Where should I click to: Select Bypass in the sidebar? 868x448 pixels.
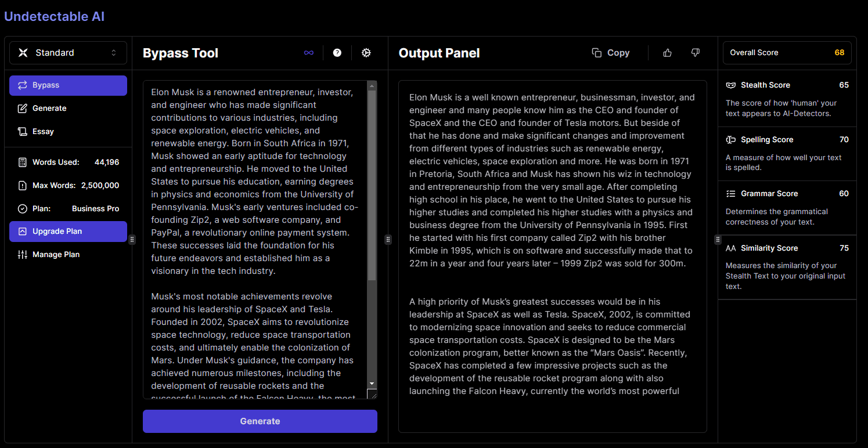tap(68, 85)
